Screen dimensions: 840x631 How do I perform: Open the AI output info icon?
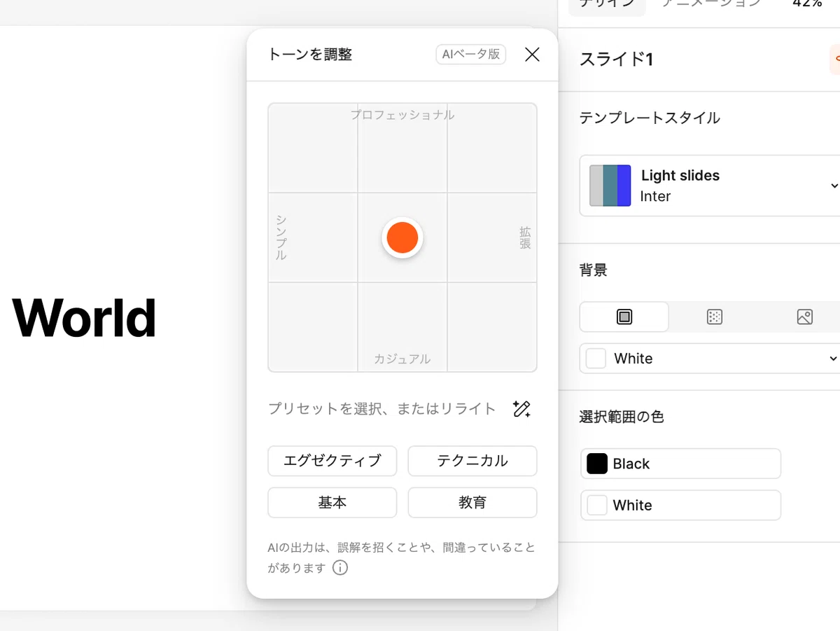point(340,568)
